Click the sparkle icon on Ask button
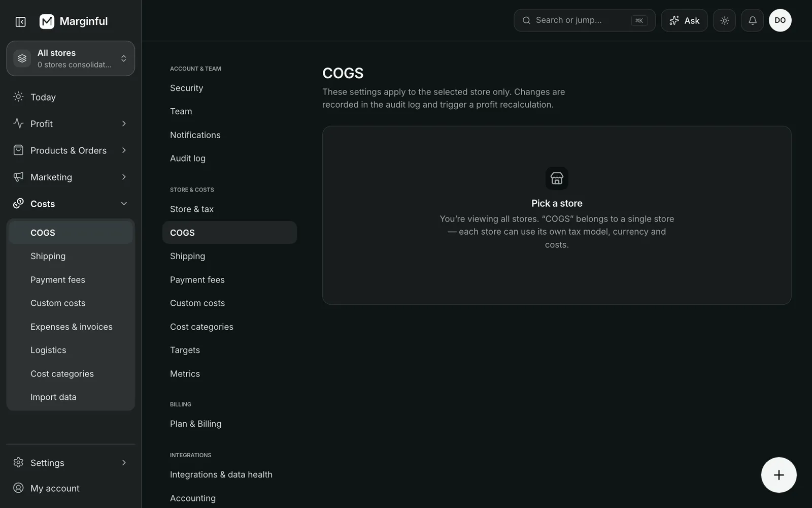Screen dimensions: 812x508 tap(674, 20)
